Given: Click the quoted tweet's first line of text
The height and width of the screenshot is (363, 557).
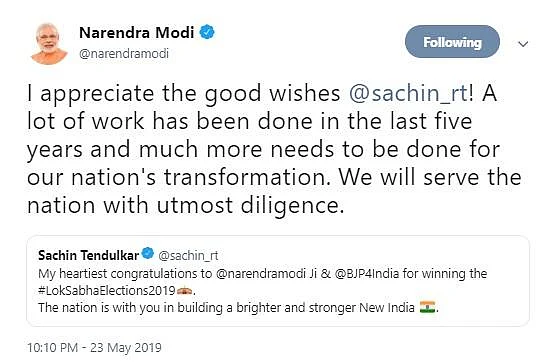Looking at the screenshot, I should 263,274.
